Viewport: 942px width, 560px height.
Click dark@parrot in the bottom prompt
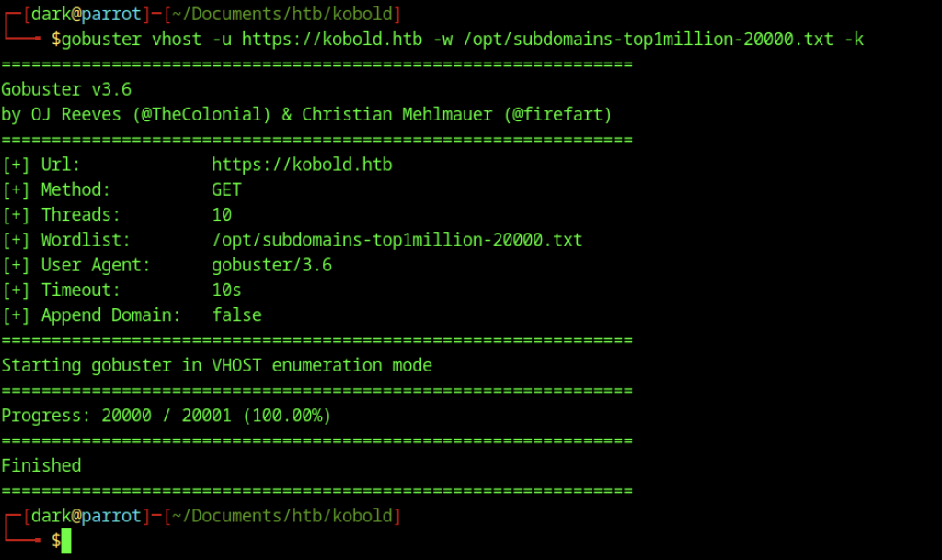click(x=86, y=516)
